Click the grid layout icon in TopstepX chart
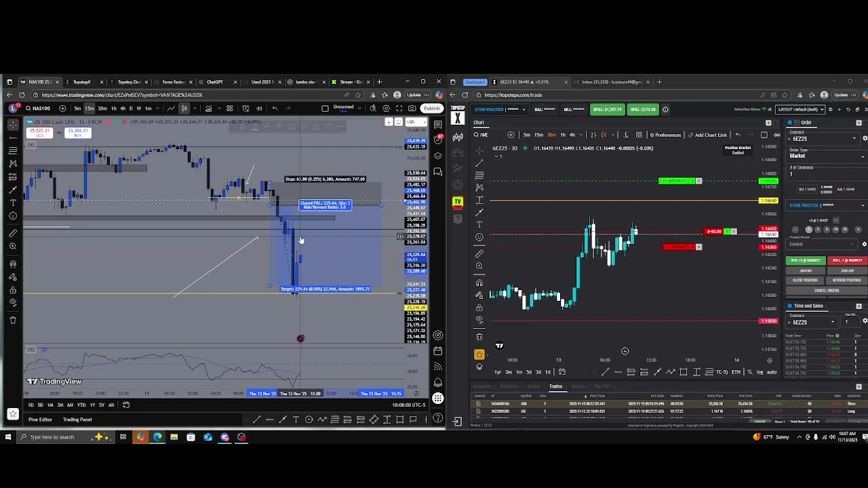 (x=639, y=135)
